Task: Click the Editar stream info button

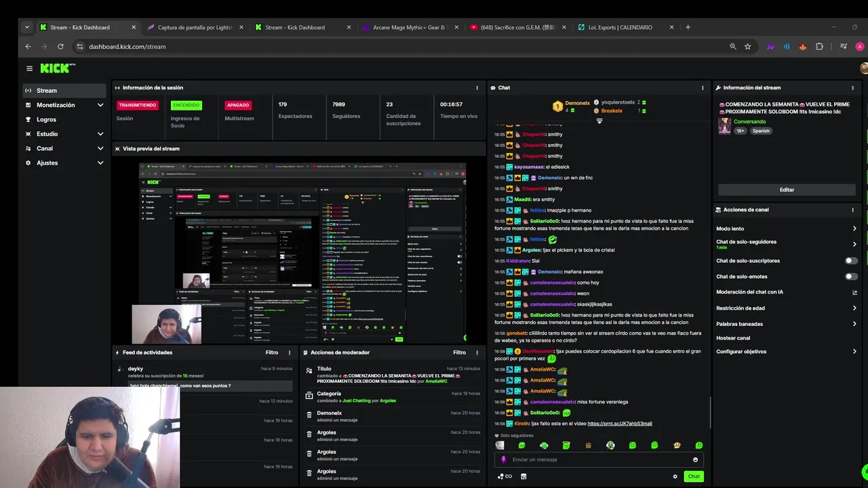Action: 787,190
